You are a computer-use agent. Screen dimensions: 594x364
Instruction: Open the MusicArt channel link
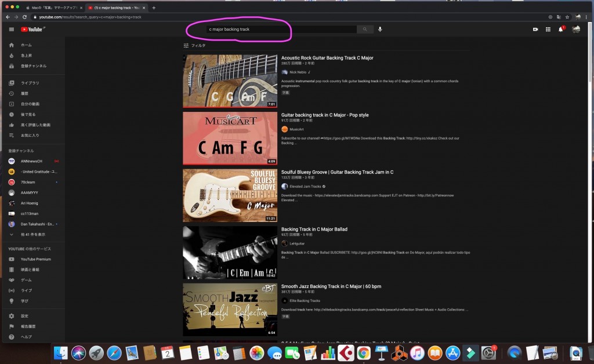tap(296, 129)
